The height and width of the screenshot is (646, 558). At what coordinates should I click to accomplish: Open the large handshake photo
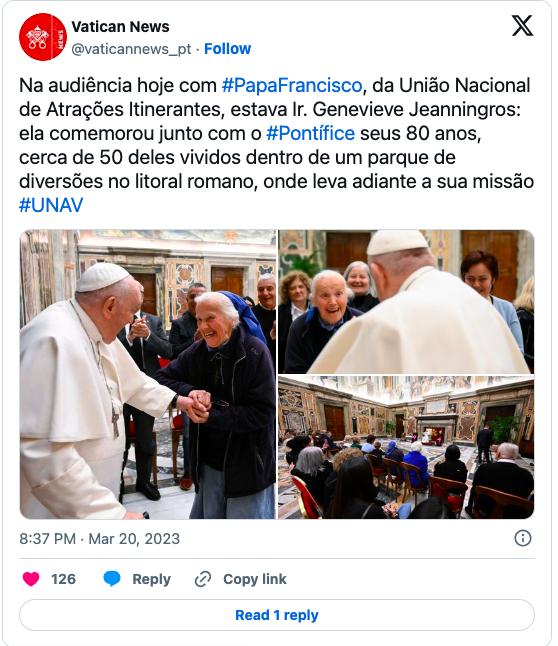coord(148,374)
